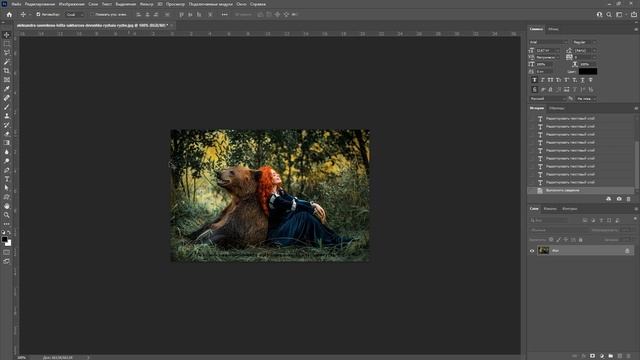Open the Arial font family dropdown
Image resolution: width=640 pixels, height=360 pixels.
549,42
